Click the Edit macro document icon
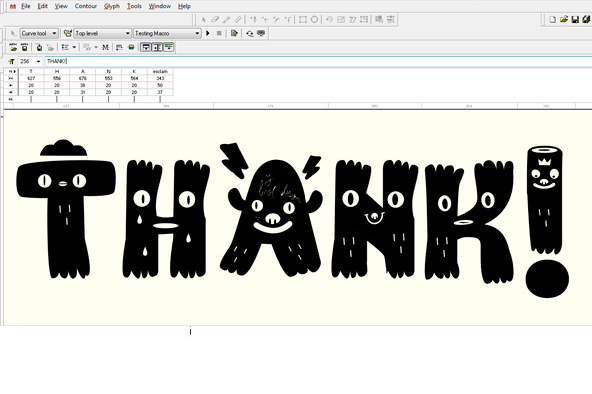592x394 pixels. coord(234,33)
